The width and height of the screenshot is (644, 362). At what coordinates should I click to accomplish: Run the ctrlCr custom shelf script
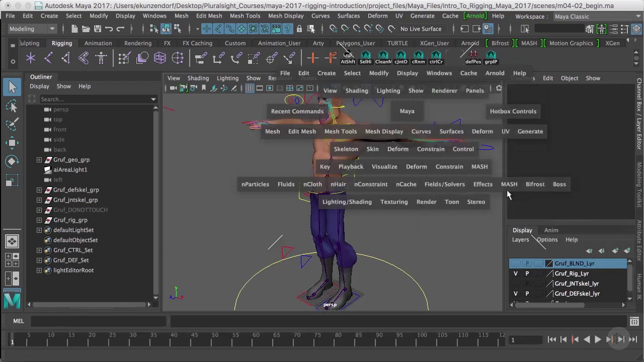436,57
